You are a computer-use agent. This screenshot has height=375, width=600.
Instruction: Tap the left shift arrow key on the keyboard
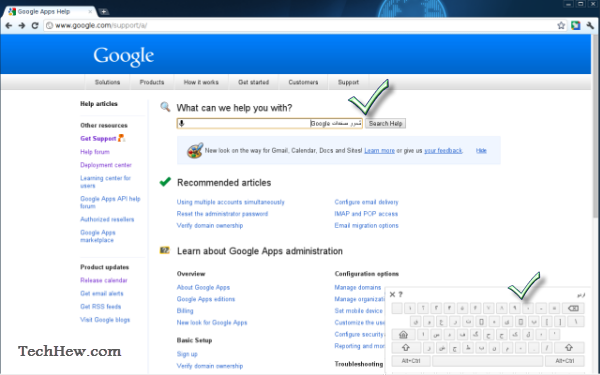pos(406,347)
